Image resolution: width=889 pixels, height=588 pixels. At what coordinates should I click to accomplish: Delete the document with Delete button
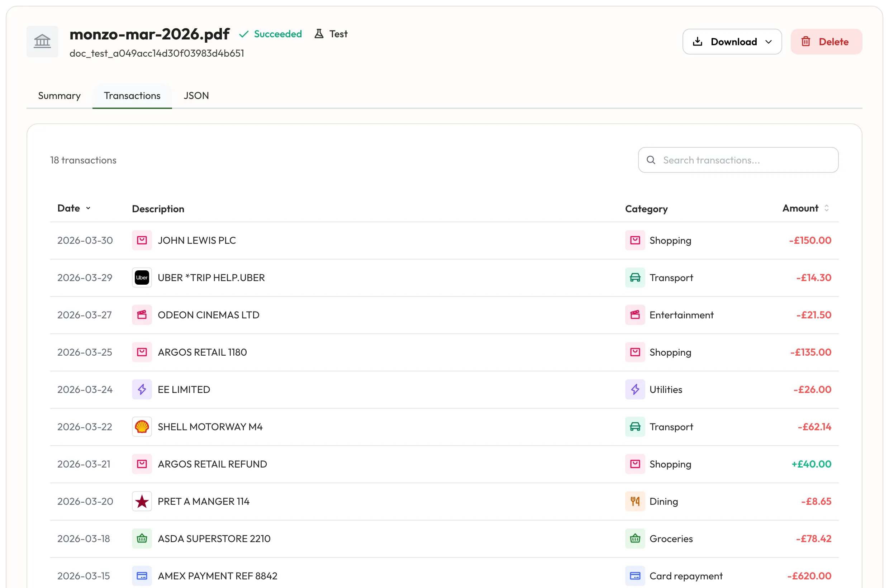click(x=826, y=42)
